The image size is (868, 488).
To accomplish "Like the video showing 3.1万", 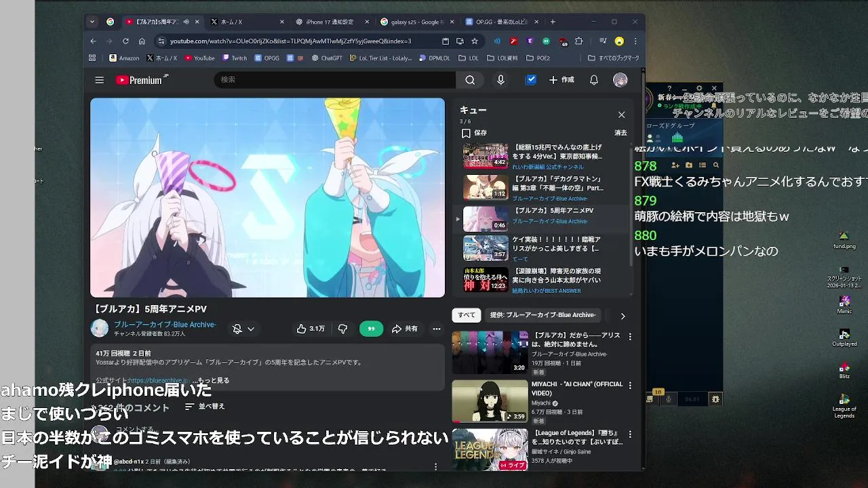I will click(x=310, y=329).
